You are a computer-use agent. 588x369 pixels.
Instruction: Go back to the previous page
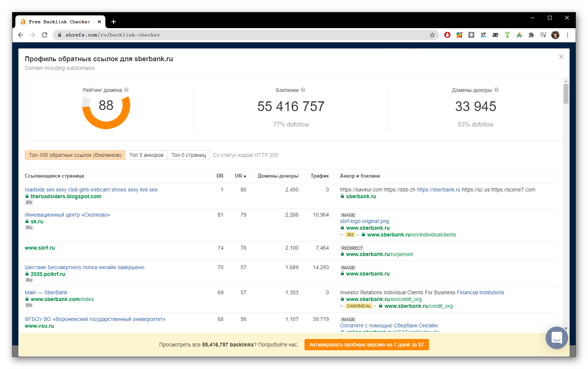coord(21,35)
